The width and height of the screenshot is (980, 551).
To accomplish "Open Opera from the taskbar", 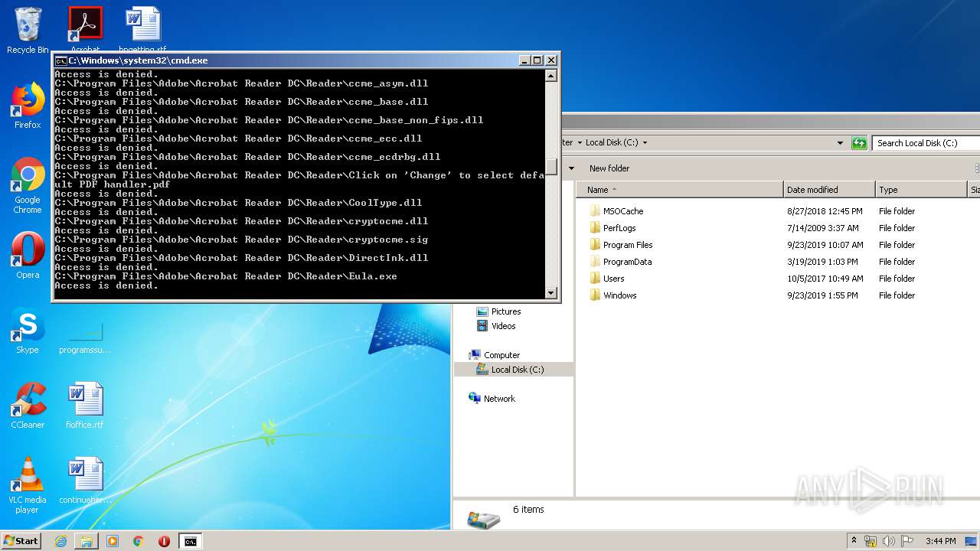I will (164, 541).
